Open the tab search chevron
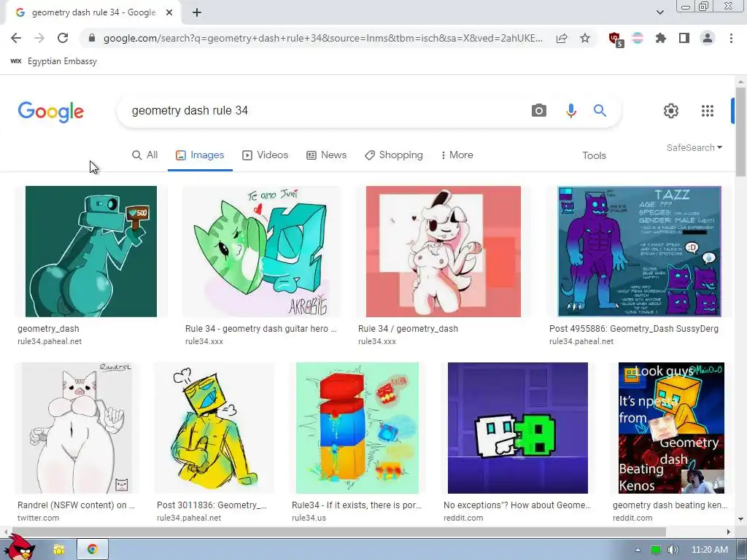The width and height of the screenshot is (747, 560). click(x=659, y=12)
